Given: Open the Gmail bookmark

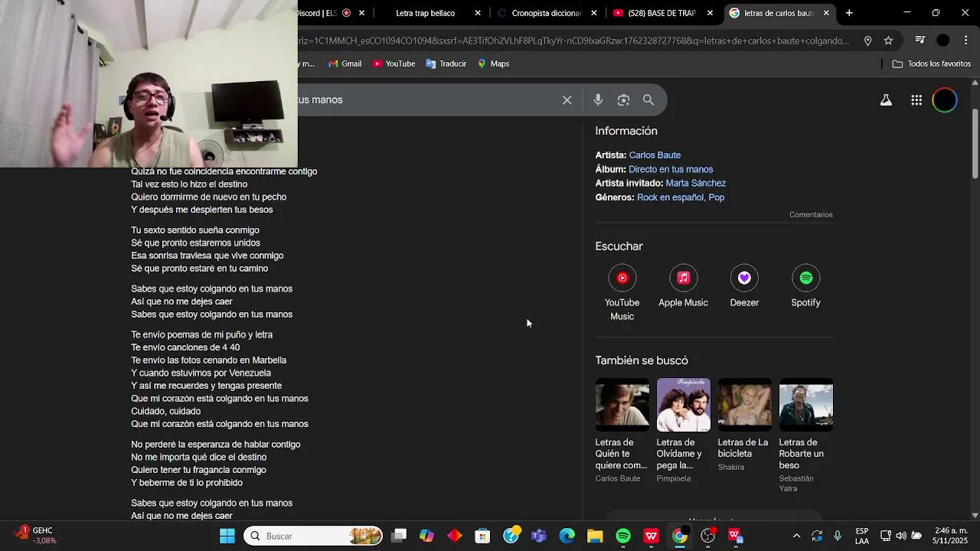Looking at the screenshot, I should point(345,64).
